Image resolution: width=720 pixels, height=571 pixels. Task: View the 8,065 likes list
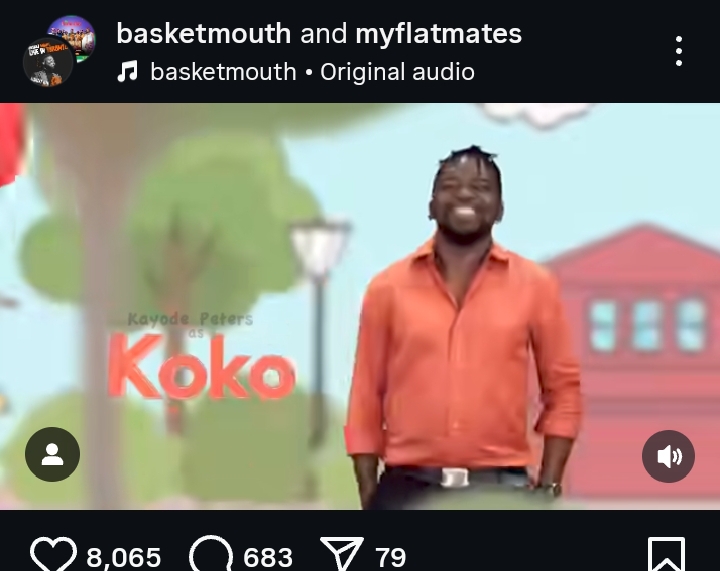124,557
